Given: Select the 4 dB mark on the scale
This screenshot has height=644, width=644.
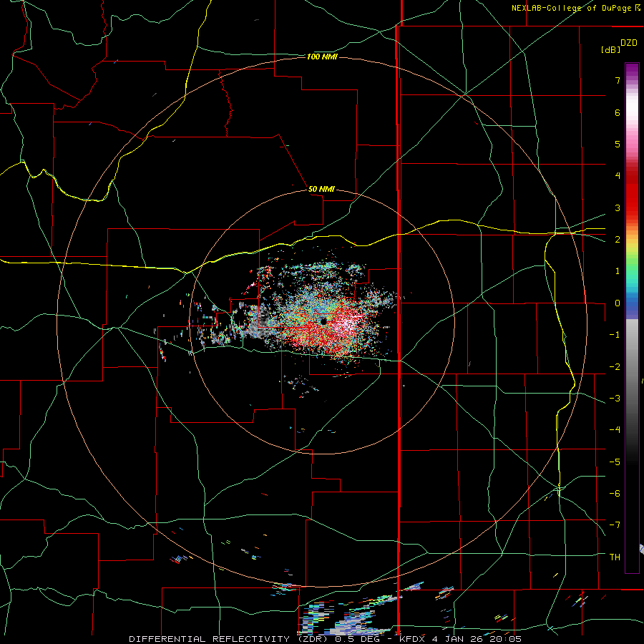Looking at the screenshot, I should tap(618, 176).
